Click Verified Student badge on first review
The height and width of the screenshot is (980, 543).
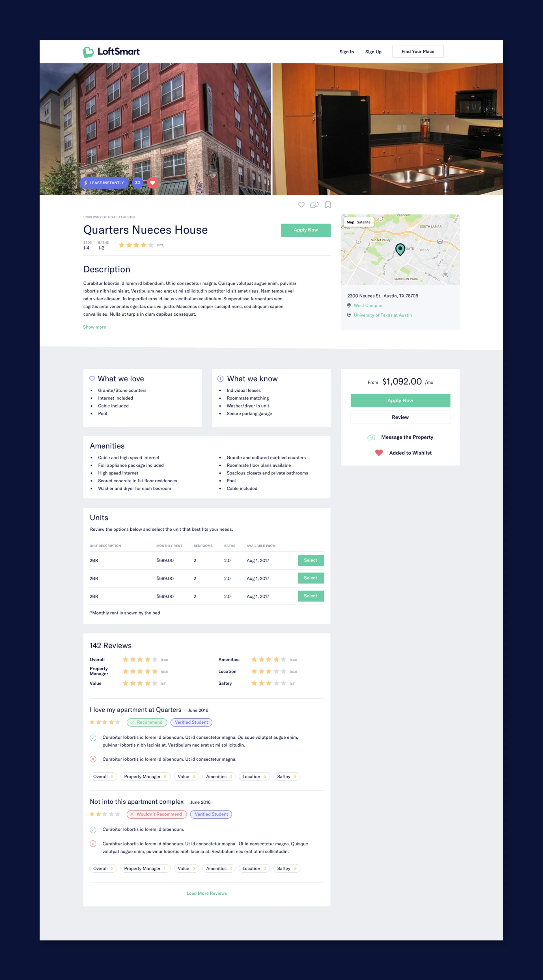point(191,722)
